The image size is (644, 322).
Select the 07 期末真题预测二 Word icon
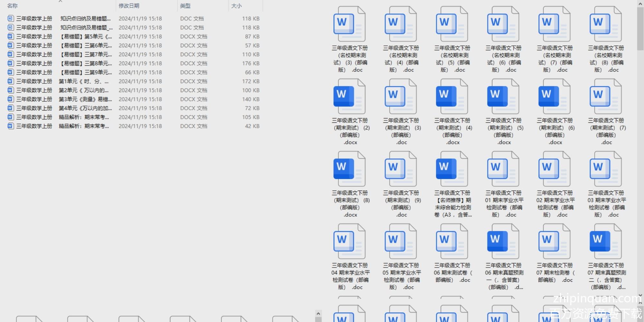pos(605,241)
